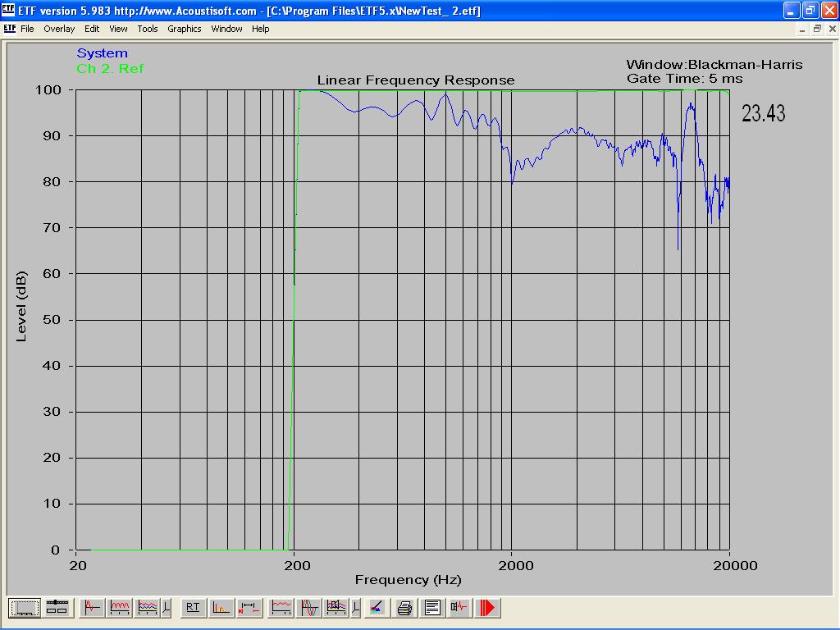This screenshot has height=630, width=840.
Task: Open the text notes document icon
Action: (432, 608)
